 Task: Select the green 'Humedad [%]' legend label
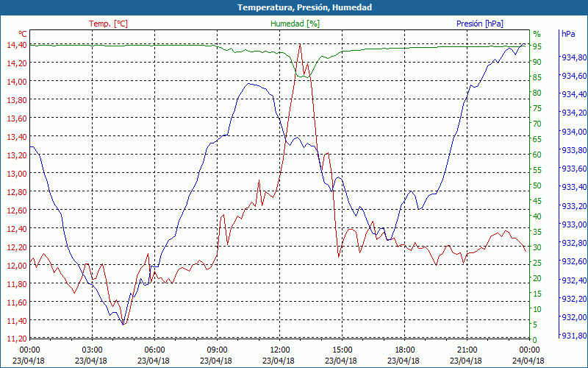295,24
